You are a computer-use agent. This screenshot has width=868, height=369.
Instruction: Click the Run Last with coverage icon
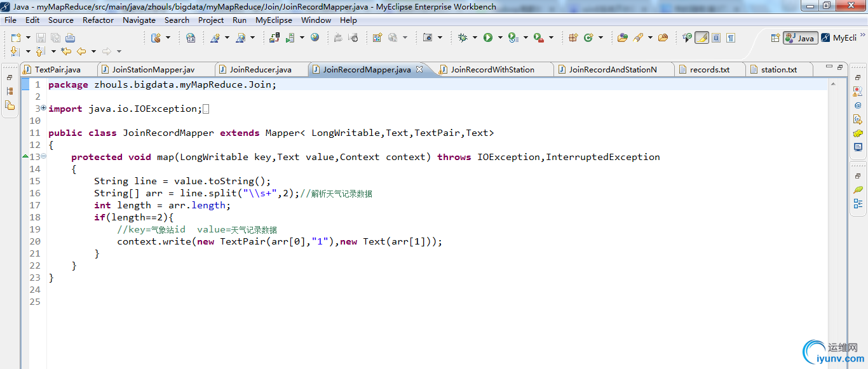tap(513, 37)
